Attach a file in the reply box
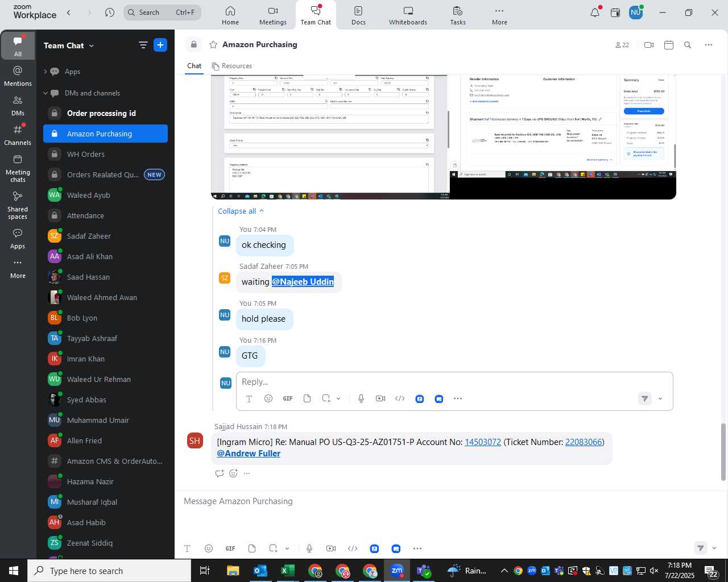The width and height of the screenshot is (728, 582). pyautogui.click(x=307, y=398)
